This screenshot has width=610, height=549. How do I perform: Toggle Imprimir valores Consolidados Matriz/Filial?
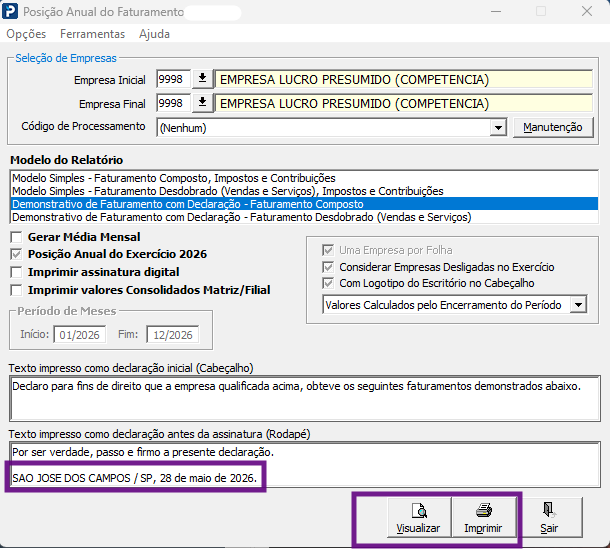[x=16, y=290]
